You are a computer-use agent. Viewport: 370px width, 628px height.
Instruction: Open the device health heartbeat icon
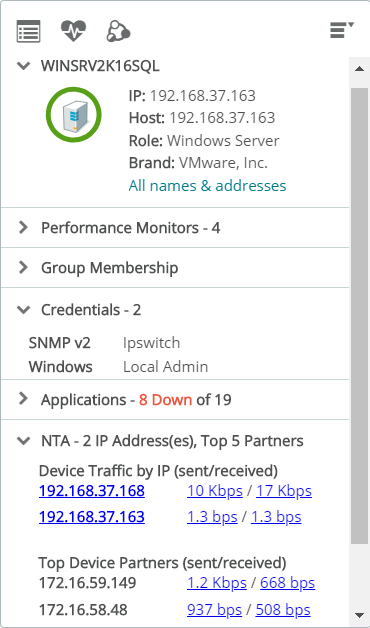pyautogui.click(x=73, y=30)
